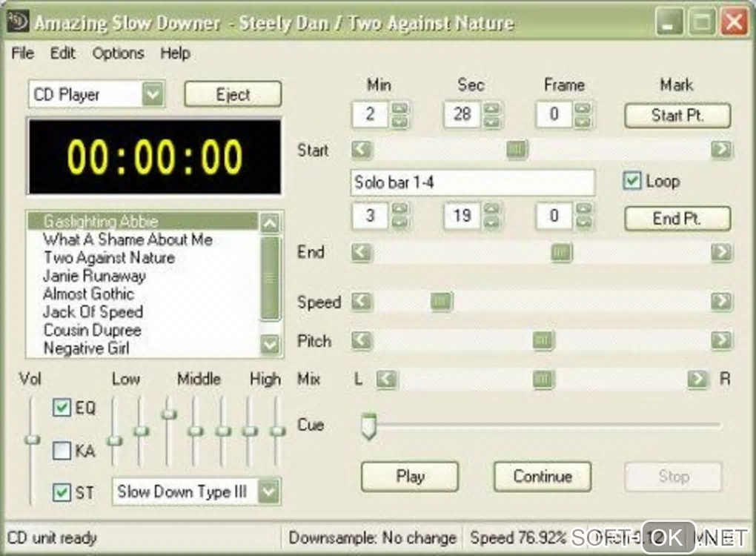Click the track list scroll down arrow
The width and height of the screenshot is (756, 556).
[x=270, y=344]
